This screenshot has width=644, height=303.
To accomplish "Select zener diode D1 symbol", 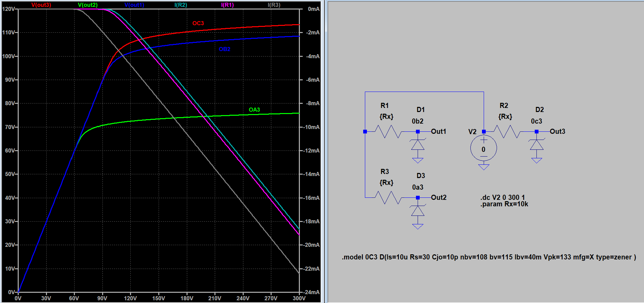I will [418, 145].
